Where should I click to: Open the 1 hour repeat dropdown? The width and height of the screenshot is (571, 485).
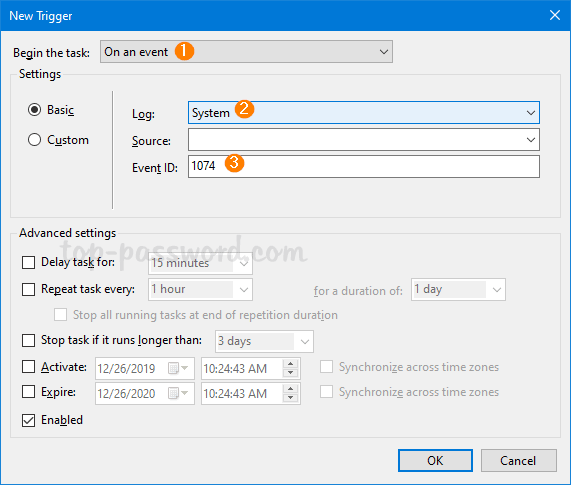(200, 289)
